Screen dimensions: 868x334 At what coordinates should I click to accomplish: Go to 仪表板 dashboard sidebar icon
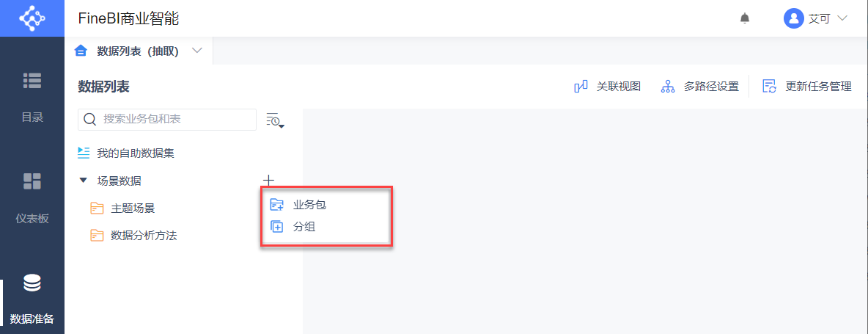[x=32, y=181]
